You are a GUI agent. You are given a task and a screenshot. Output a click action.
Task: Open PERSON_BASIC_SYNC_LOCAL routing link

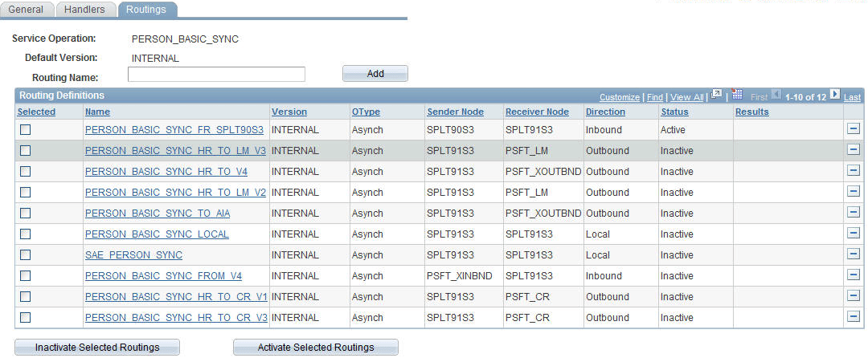157,234
